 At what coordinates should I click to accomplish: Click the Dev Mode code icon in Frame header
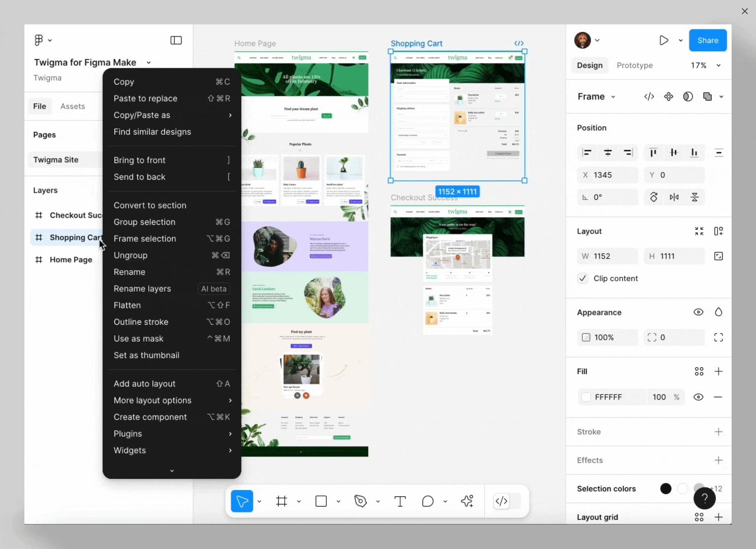[649, 97]
